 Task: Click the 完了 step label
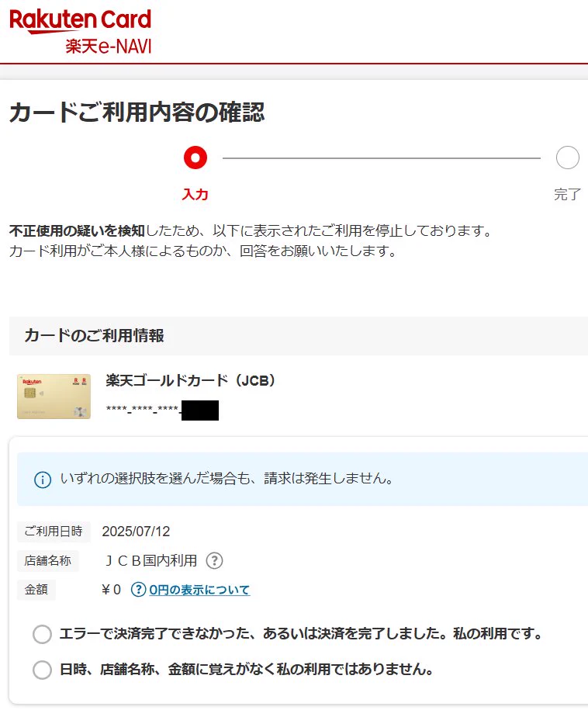point(567,194)
